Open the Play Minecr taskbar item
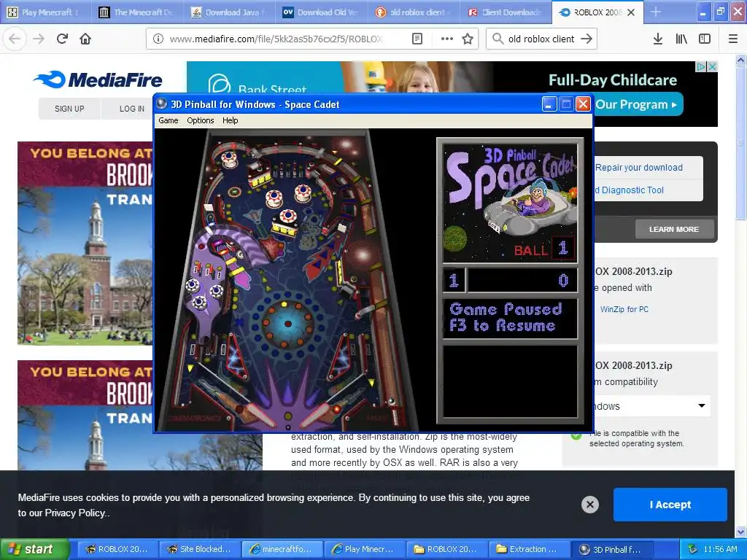The image size is (747, 560). click(365, 549)
